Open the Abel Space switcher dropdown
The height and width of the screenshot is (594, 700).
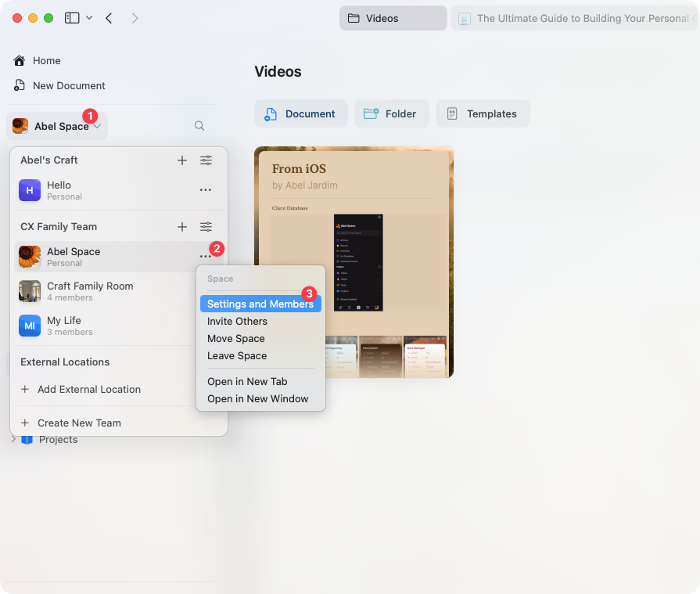tap(57, 127)
